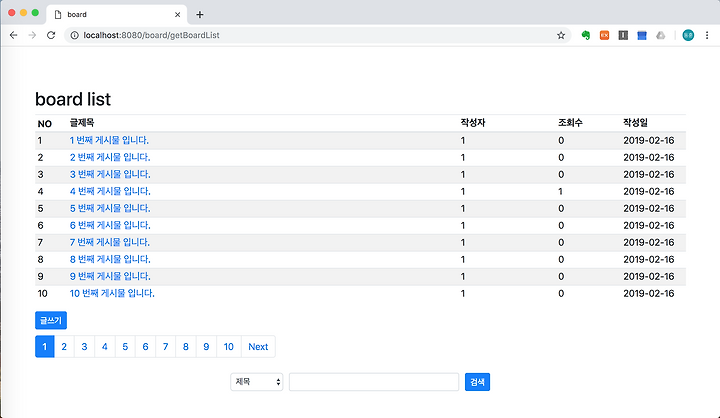The width and height of the screenshot is (720, 418).
Task: Open post '1 번째 게시물 입니다.'
Action: (109, 140)
